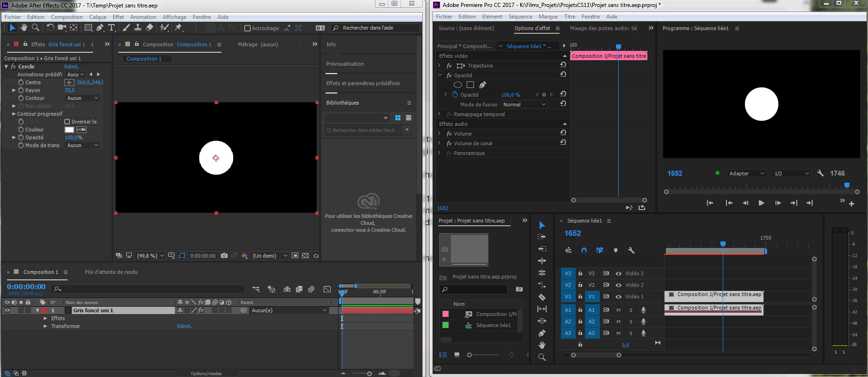Click the ellipse mask icon under Opacité
The width and height of the screenshot is (868, 377).
pyautogui.click(x=457, y=85)
